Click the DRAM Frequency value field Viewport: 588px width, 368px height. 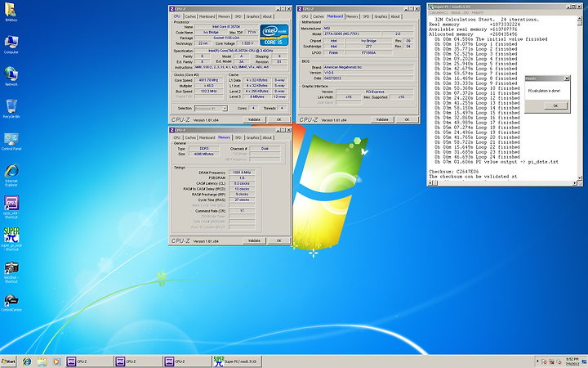pos(242,173)
